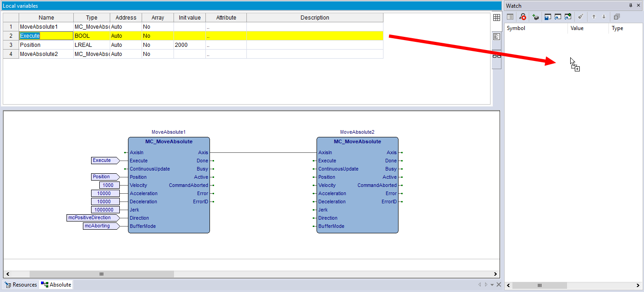The height and width of the screenshot is (292, 644).
Task: Select the text view side tab icon
Action: (496, 36)
